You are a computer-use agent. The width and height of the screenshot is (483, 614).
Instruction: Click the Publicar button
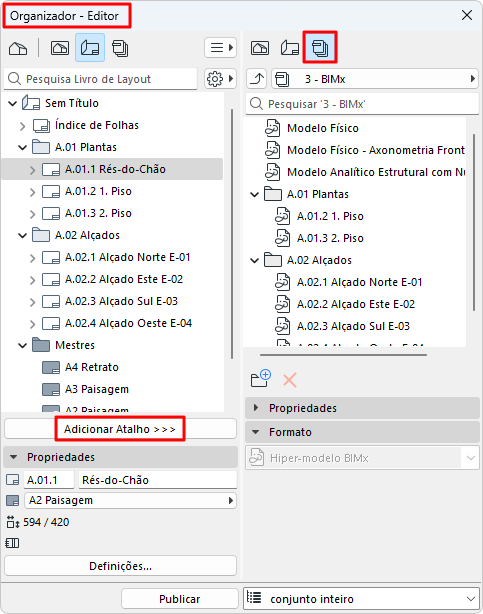179,599
